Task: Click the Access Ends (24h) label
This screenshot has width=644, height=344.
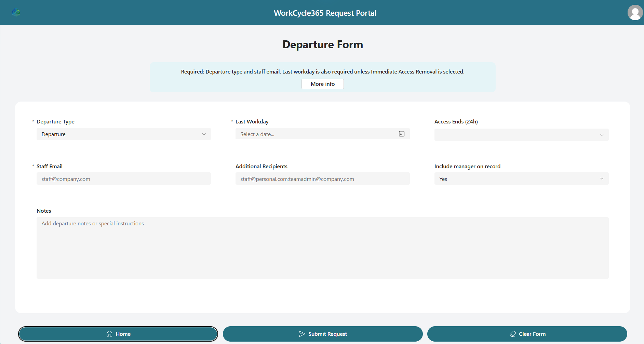Action: point(456,122)
